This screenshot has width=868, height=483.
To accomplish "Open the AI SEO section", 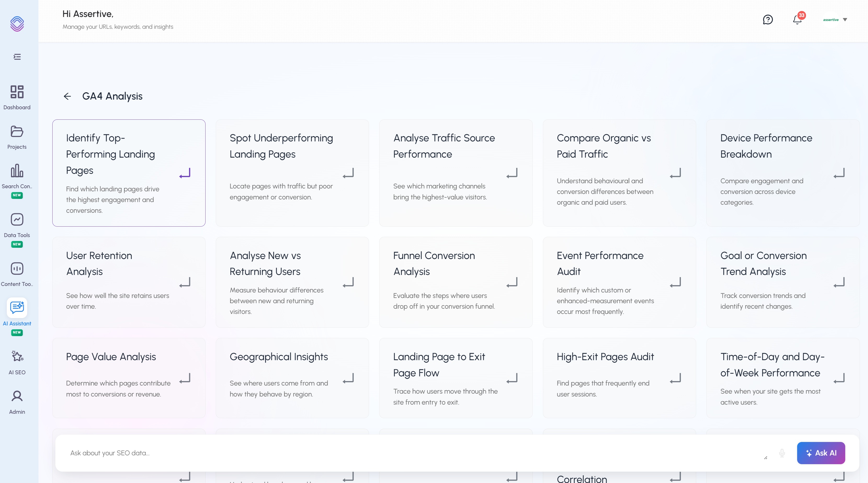I will (17, 360).
